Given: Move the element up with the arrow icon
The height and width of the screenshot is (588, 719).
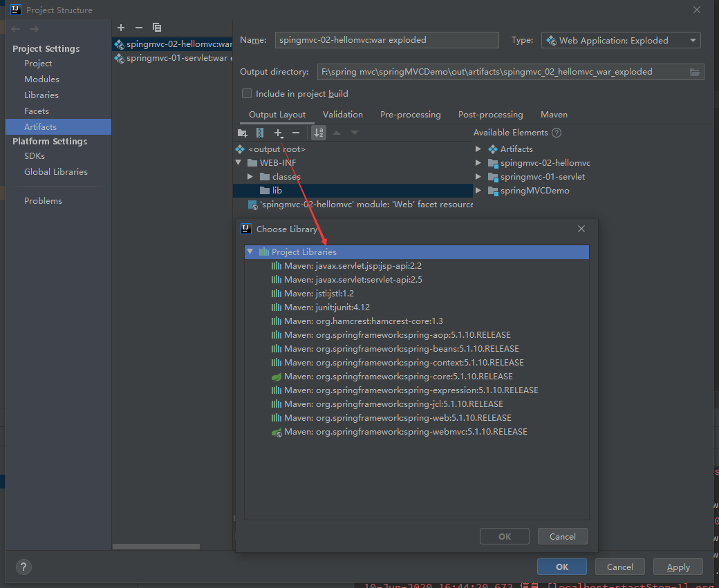Looking at the screenshot, I should pyautogui.click(x=337, y=133).
